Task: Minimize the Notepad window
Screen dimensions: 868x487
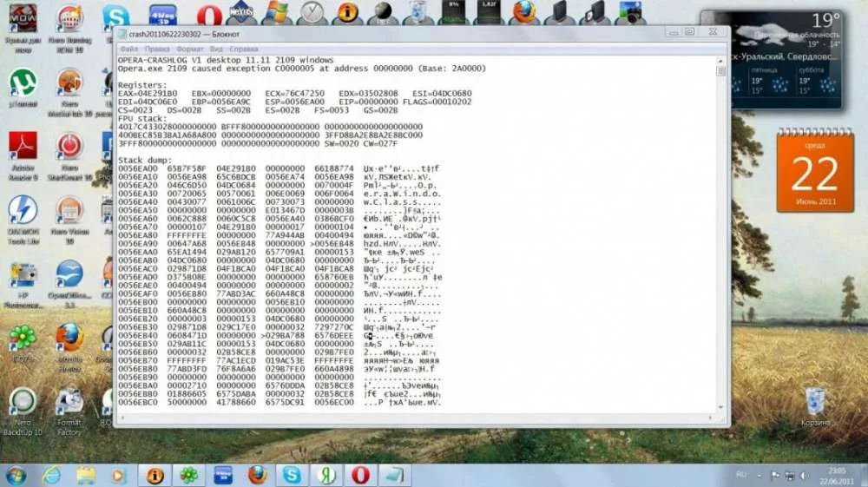Action: click(674, 32)
